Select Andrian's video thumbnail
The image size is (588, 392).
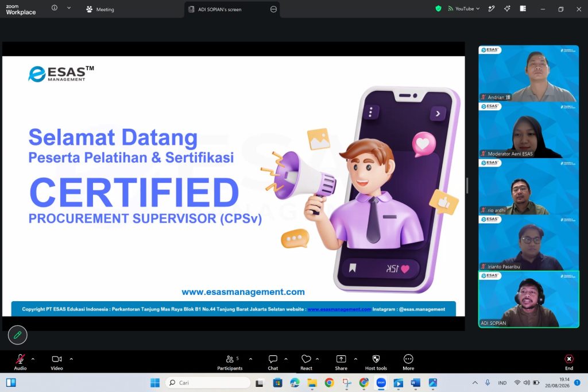coord(528,74)
